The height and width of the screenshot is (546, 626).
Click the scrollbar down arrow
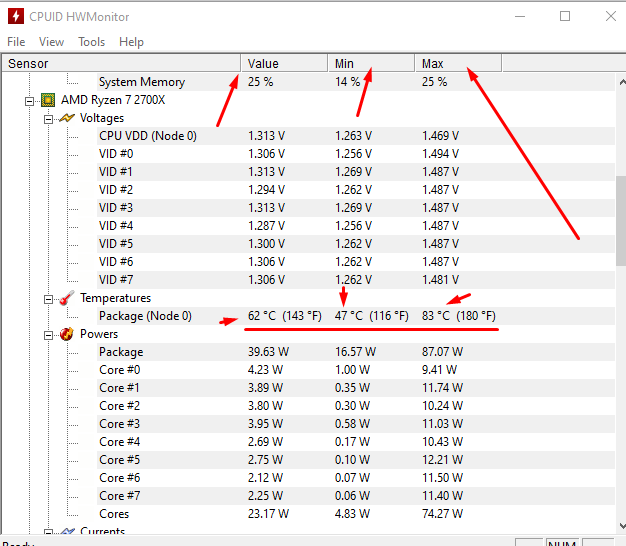coord(622,526)
